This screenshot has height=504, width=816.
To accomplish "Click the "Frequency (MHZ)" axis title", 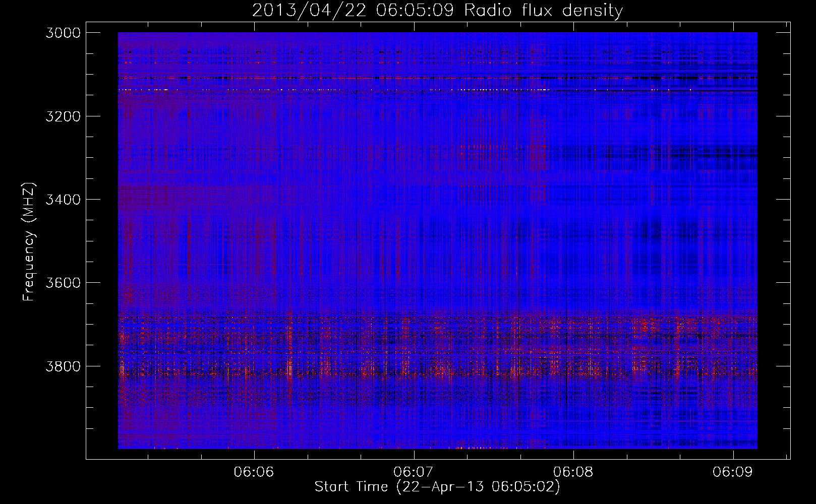I will coord(29,242).
